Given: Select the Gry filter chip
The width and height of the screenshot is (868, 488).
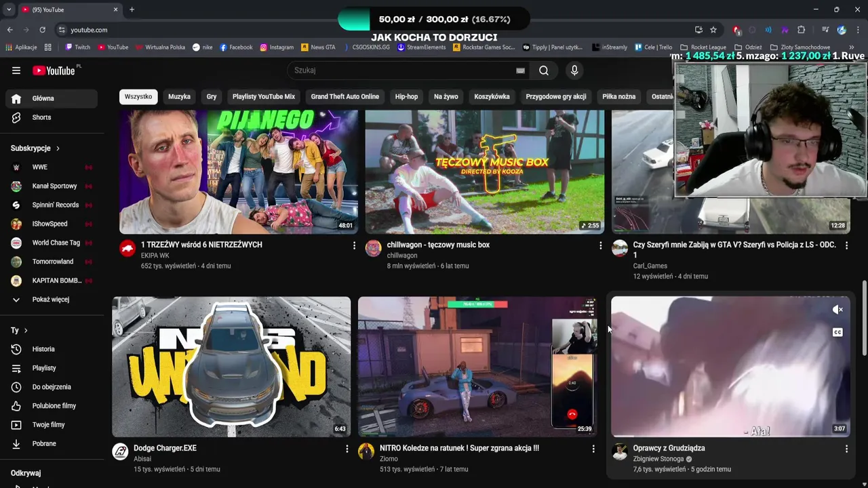Looking at the screenshot, I should 212,96.
